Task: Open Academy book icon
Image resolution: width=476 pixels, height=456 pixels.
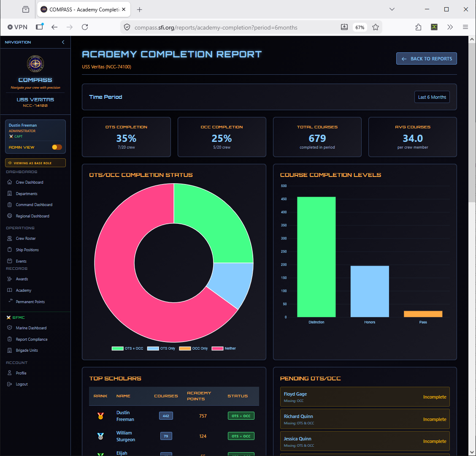Action: (10, 290)
